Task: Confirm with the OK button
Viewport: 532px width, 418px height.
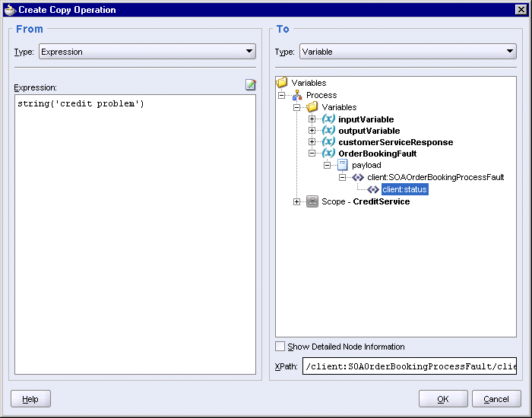Action: (x=443, y=399)
